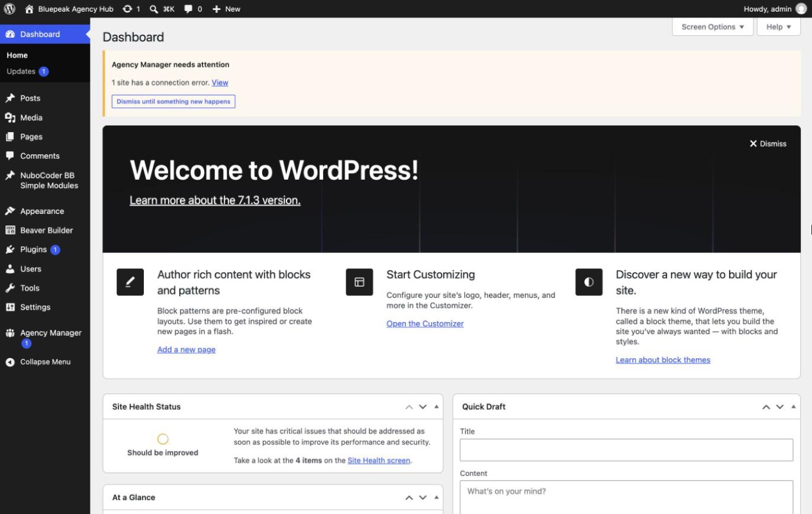Click the Tools wrench icon
The image size is (812, 514).
pyautogui.click(x=10, y=288)
